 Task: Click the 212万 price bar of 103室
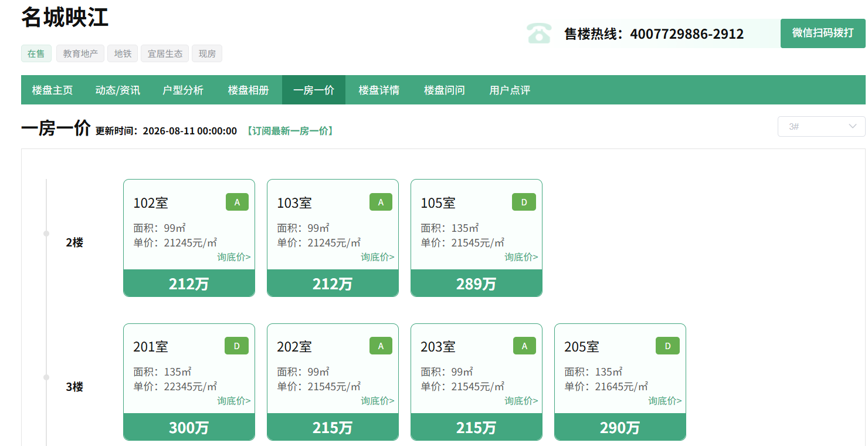[333, 283]
